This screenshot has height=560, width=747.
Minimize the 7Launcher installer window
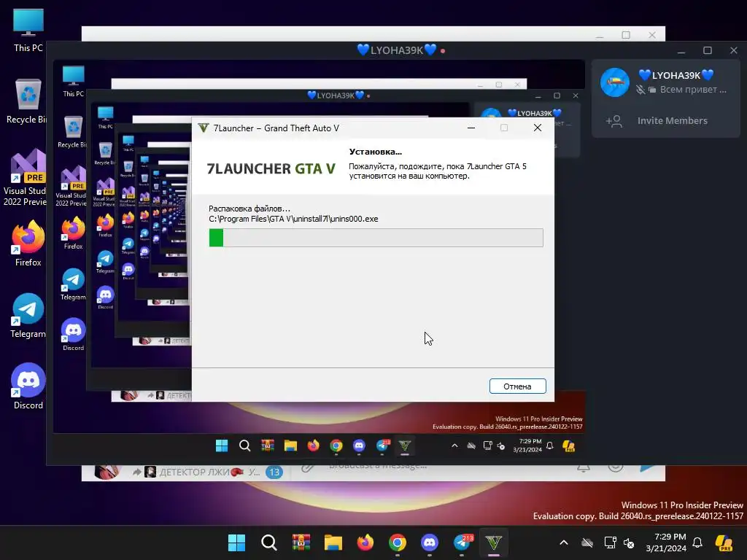(471, 128)
